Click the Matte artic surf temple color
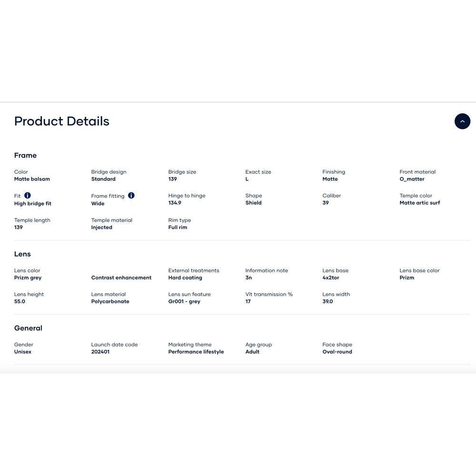 (x=420, y=203)
